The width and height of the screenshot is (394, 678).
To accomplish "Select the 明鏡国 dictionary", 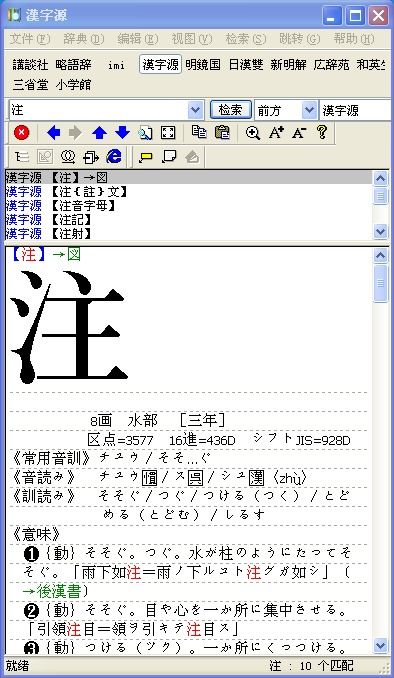I will (203, 65).
